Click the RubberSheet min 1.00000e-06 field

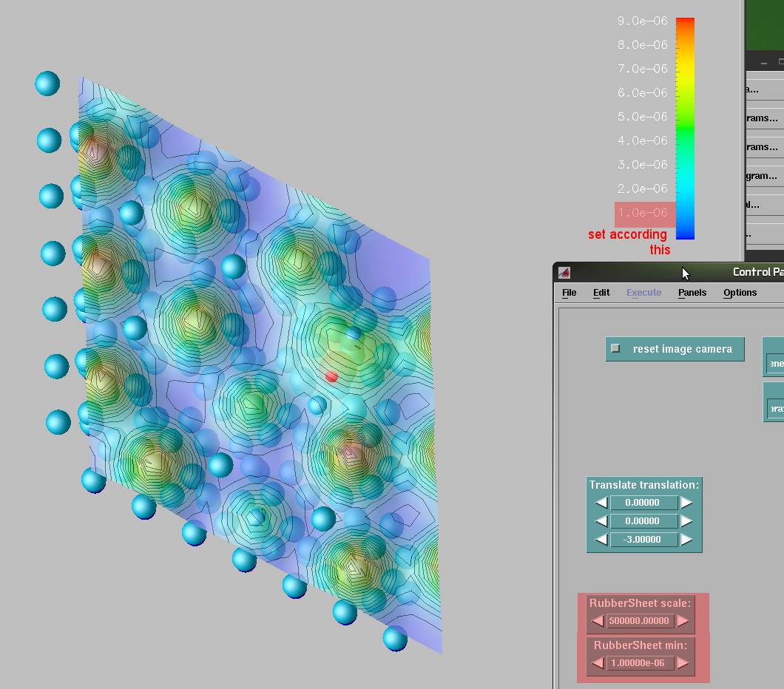(640, 663)
